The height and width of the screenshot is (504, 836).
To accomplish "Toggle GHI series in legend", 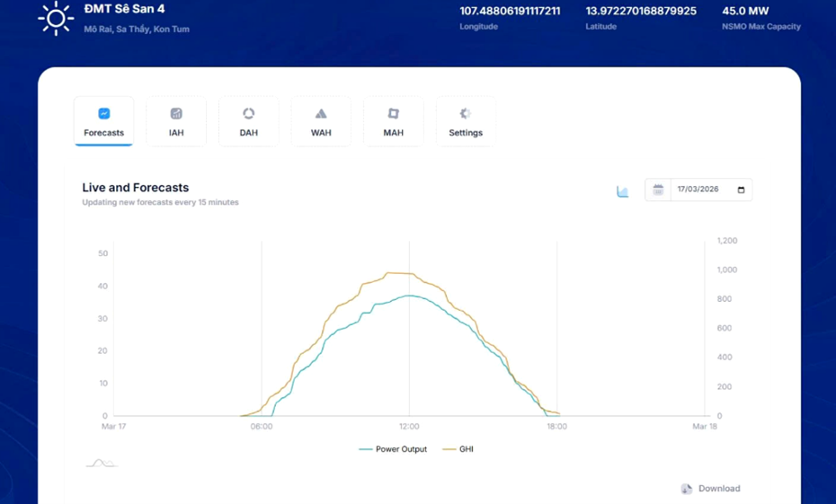I will 458,449.
